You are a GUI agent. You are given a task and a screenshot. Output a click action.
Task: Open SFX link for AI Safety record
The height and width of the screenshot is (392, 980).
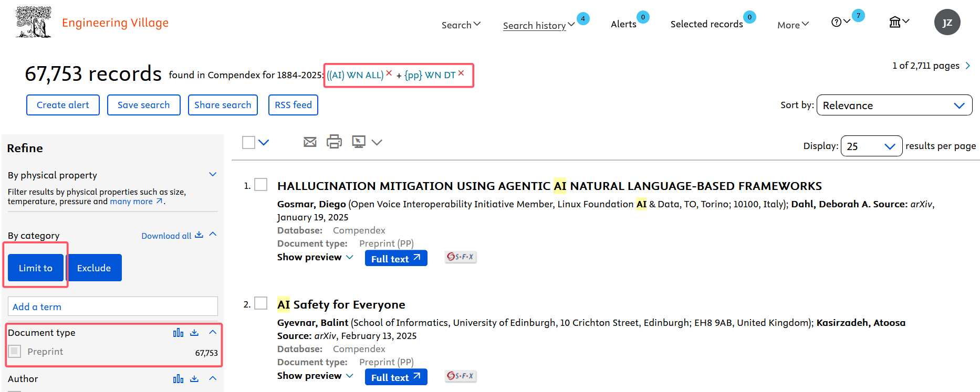tap(461, 376)
